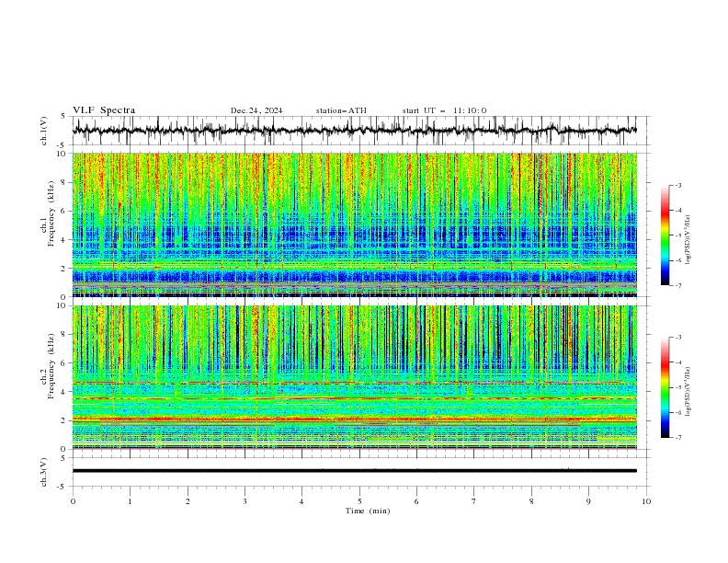
Task: Click time axis tick label 9
Action: click(x=588, y=501)
